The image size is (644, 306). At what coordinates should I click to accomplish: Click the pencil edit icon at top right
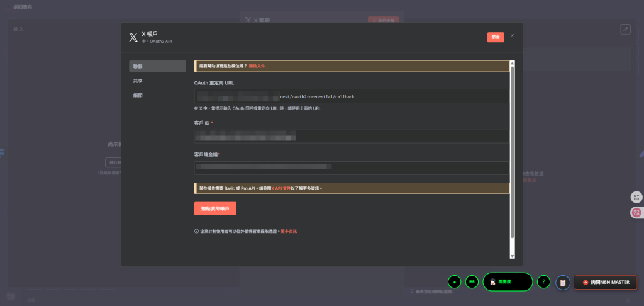pyautogui.click(x=625, y=29)
